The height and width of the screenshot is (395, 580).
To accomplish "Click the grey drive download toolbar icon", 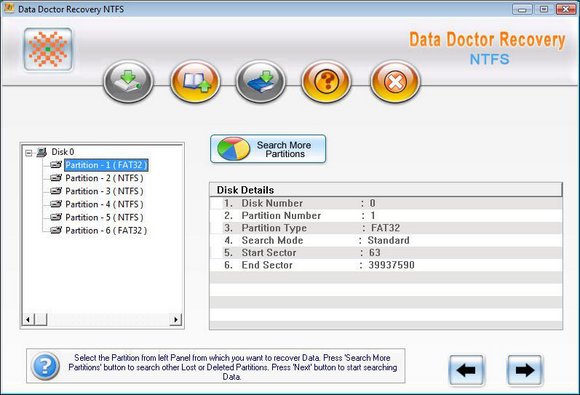I will tap(128, 81).
